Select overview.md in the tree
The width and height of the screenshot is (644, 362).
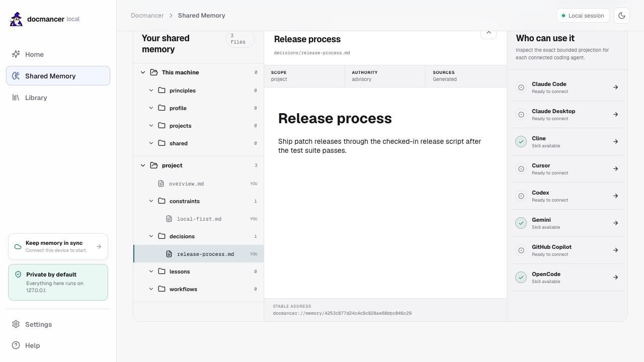coord(198,184)
